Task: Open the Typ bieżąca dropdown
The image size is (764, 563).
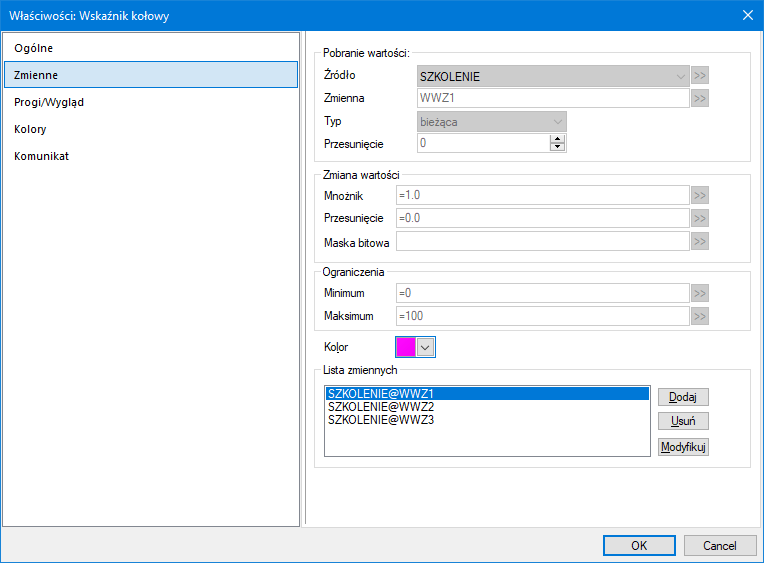Action: coord(558,121)
